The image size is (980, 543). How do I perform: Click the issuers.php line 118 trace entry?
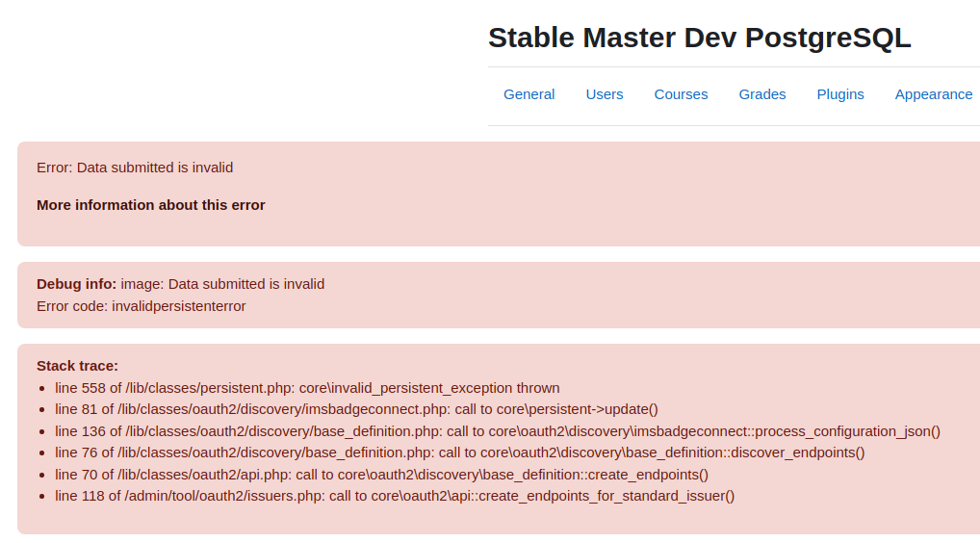395,496
